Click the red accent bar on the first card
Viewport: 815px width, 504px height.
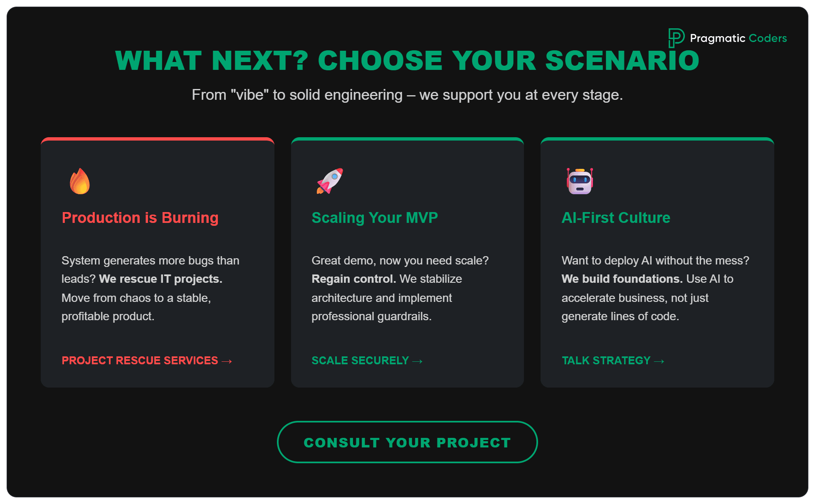pos(157,139)
